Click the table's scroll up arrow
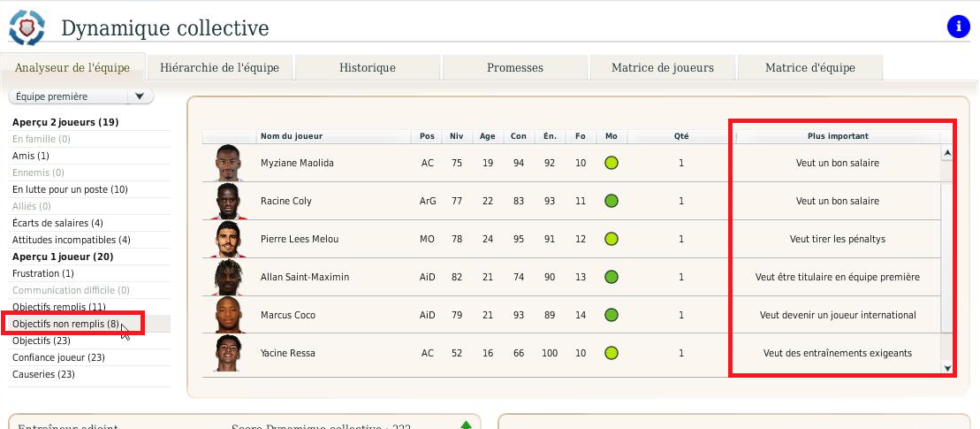 coord(947,153)
